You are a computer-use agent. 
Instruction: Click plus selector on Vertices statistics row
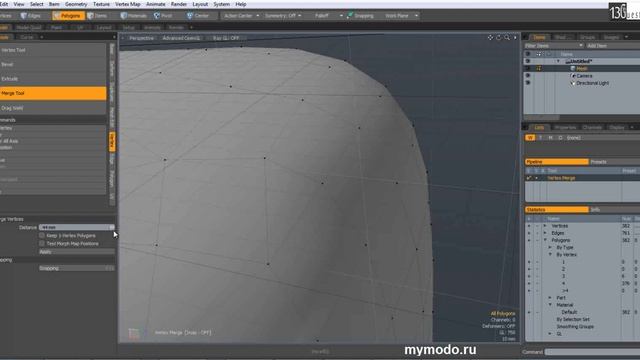tap(529, 226)
